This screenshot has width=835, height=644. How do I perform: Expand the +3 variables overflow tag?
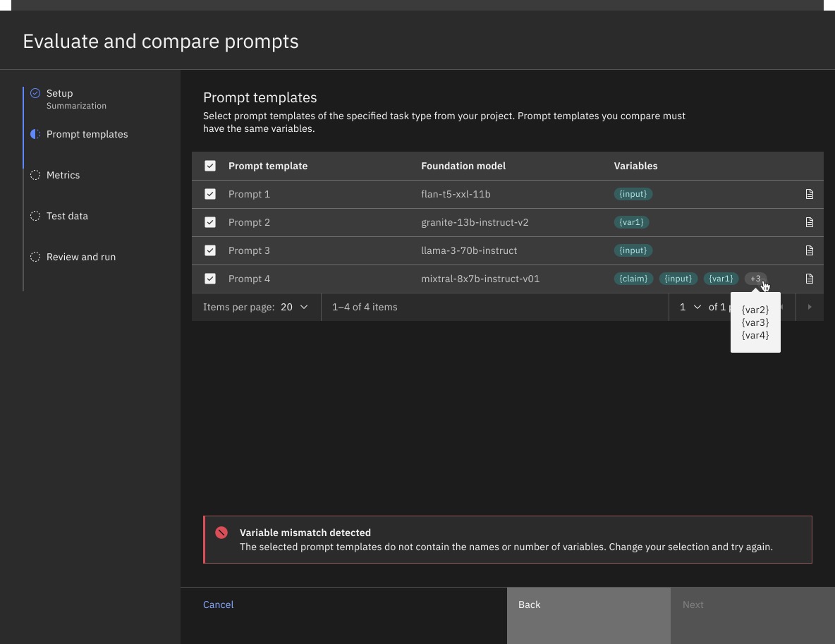tap(755, 279)
